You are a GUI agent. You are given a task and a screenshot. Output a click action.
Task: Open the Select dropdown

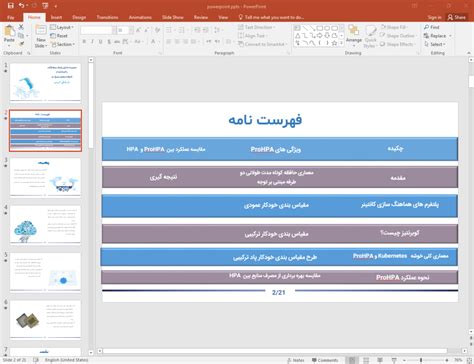tap(435, 44)
